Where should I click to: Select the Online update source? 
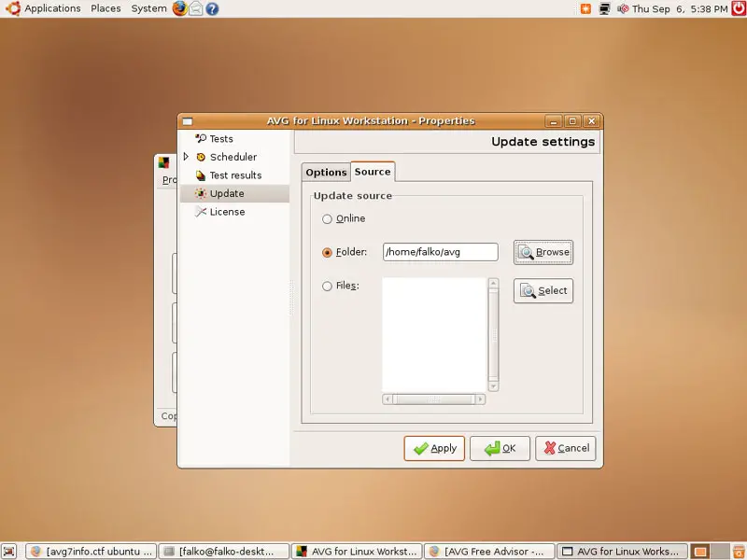click(x=327, y=219)
